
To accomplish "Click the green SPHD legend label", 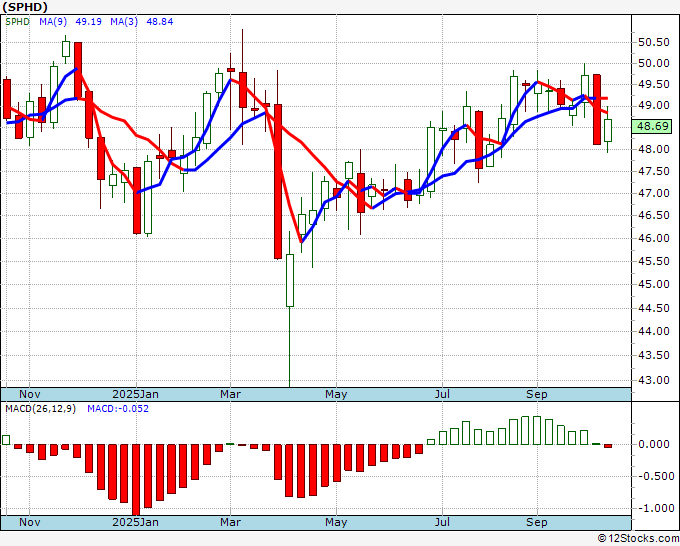I will click(17, 21).
